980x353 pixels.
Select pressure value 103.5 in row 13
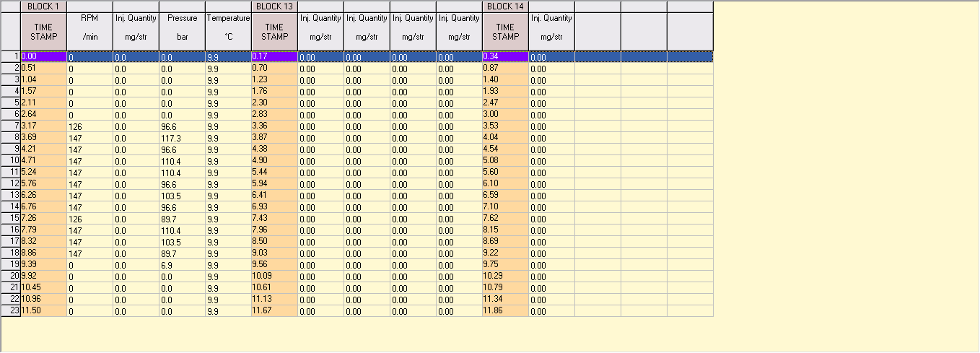(x=182, y=195)
